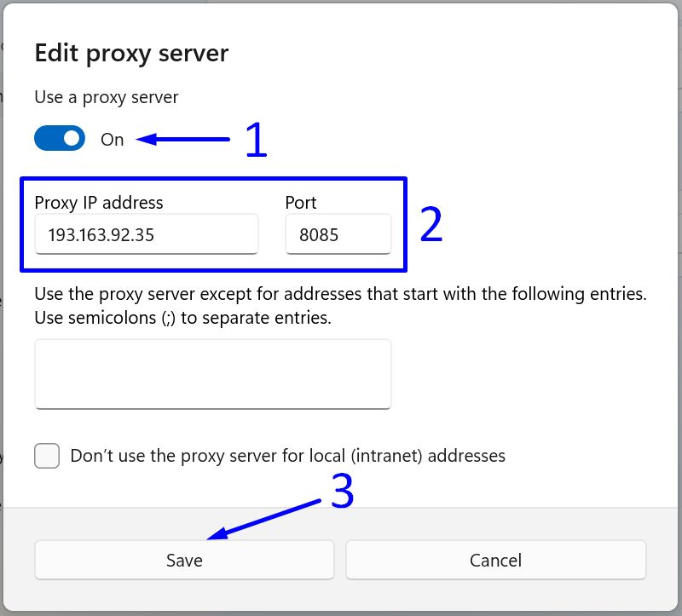Click the 'Edit proxy server' dialog title
Viewport: 682px width, 616px height.
(x=131, y=53)
